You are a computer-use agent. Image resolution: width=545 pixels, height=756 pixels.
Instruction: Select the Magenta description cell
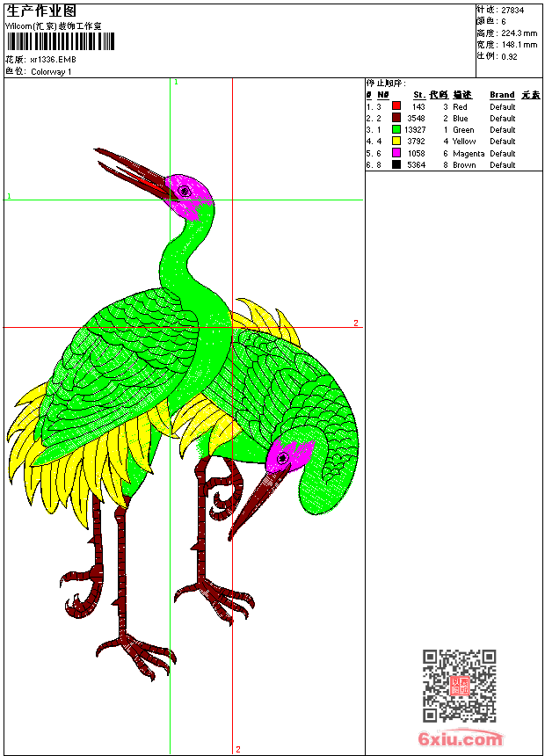[x=469, y=154]
